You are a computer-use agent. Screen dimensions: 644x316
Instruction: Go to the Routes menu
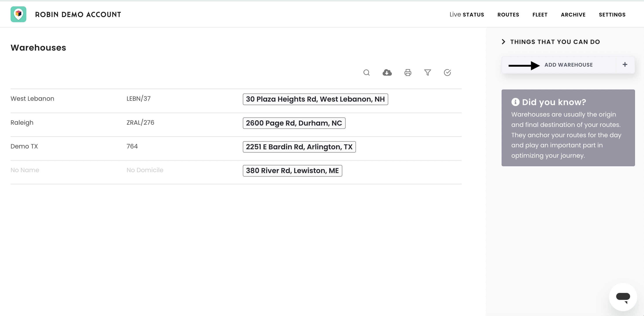[x=508, y=15]
